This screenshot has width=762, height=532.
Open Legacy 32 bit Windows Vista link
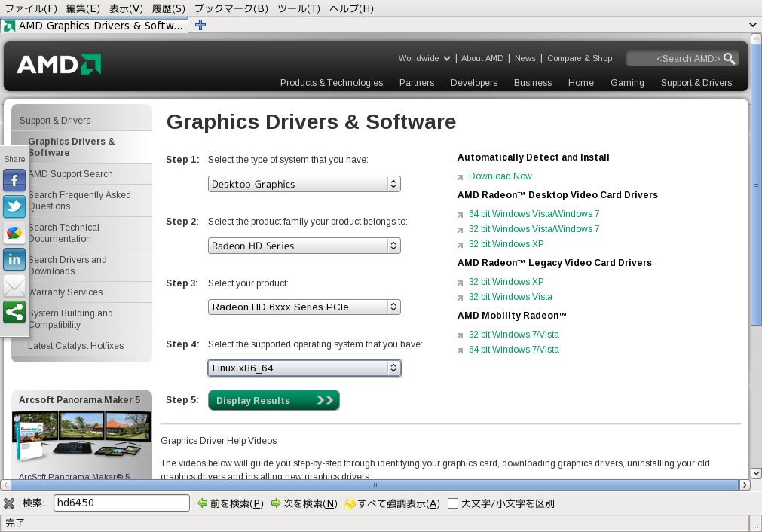point(510,297)
